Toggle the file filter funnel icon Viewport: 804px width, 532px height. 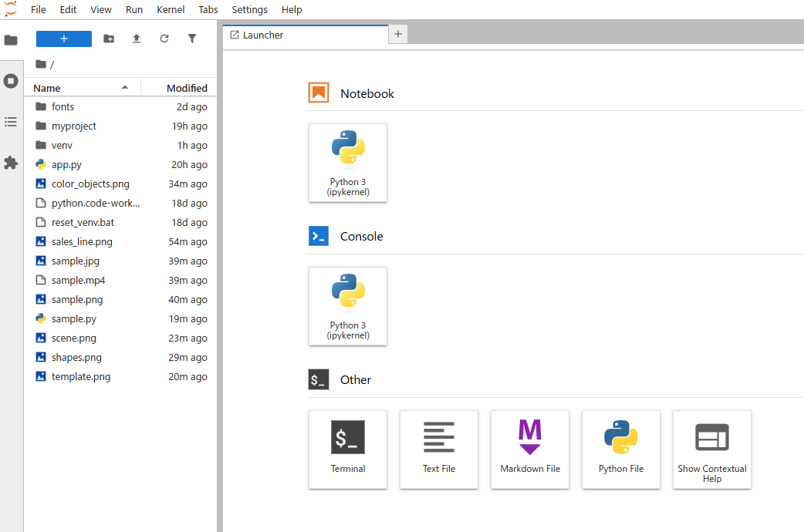tap(192, 39)
